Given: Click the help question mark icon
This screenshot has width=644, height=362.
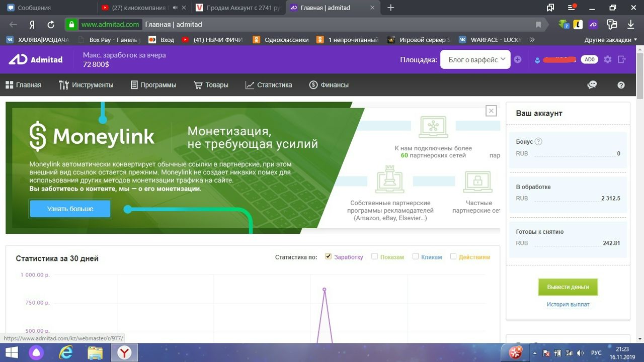Looking at the screenshot, I should tap(621, 85).
